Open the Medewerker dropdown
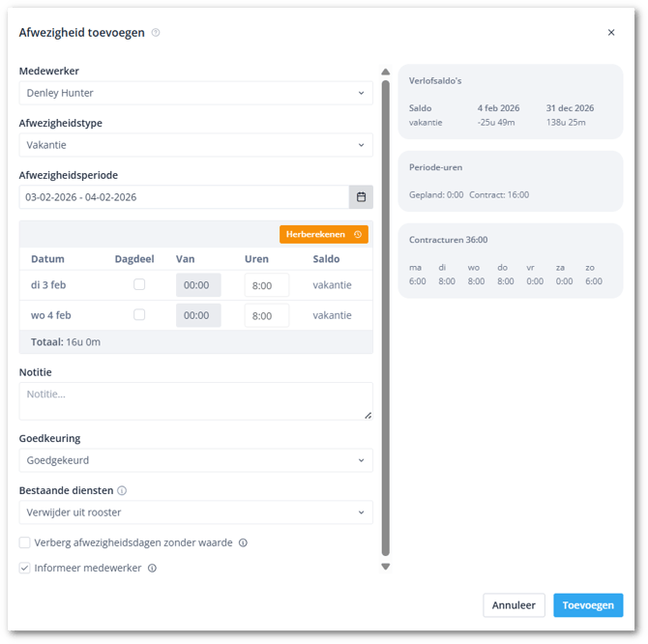 [195, 93]
